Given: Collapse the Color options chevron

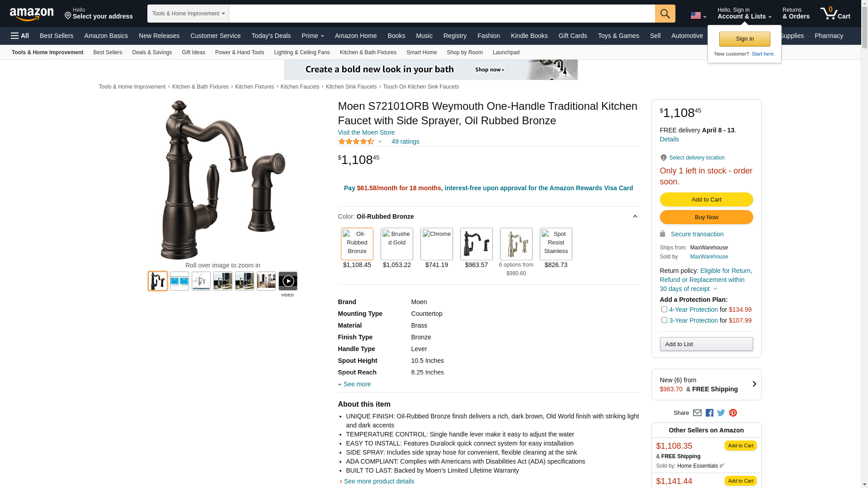Looking at the screenshot, I should click(x=635, y=216).
